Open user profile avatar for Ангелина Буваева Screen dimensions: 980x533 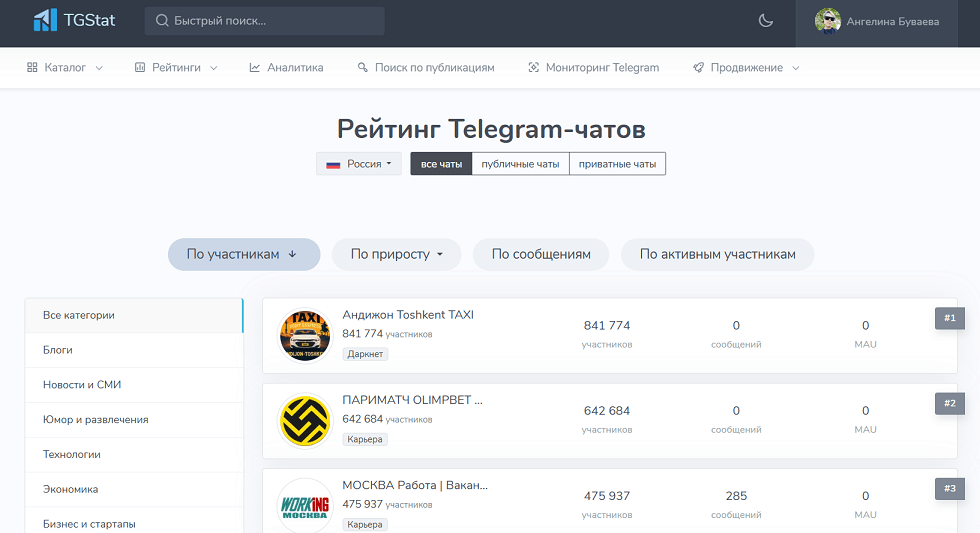click(x=828, y=21)
